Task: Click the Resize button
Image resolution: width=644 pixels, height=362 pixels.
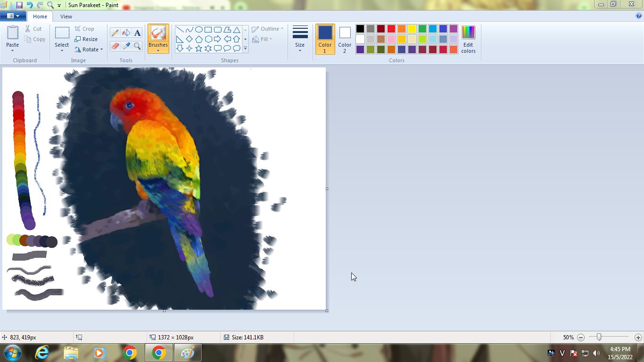Action: click(86, 39)
